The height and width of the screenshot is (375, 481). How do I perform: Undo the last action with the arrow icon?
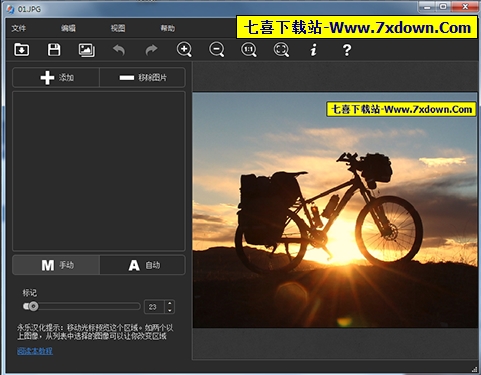pyautogui.click(x=119, y=50)
